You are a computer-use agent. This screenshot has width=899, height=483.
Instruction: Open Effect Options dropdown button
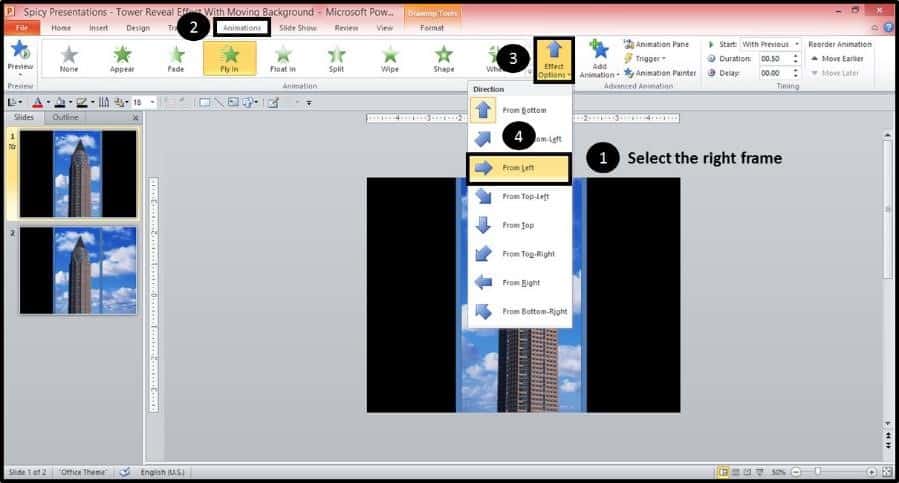point(554,60)
